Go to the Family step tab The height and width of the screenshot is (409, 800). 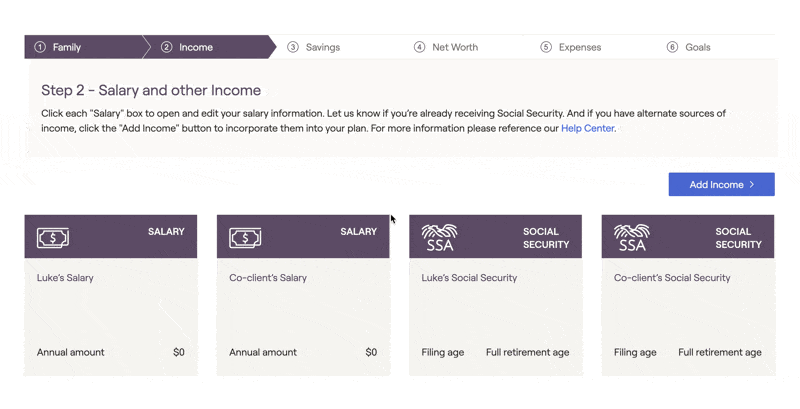coord(84,47)
